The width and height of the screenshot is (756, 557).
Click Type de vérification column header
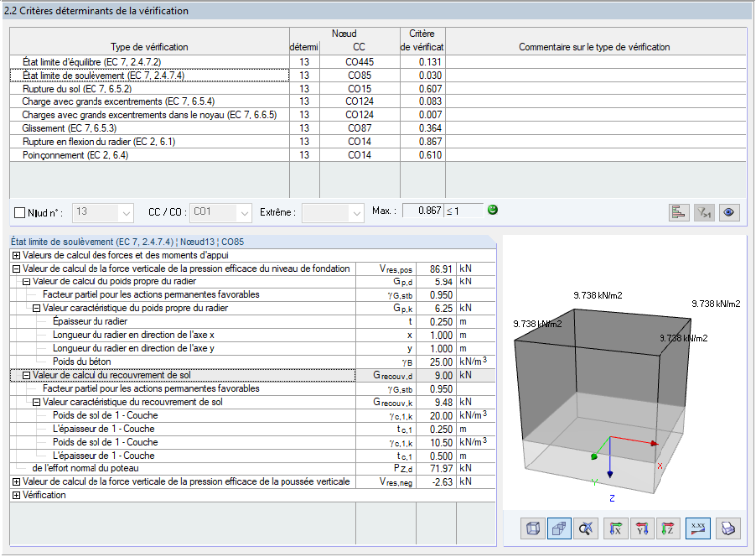click(149, 41)
